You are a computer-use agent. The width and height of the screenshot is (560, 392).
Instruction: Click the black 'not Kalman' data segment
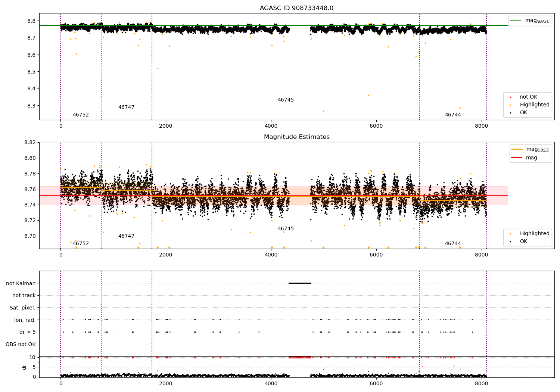point(300,283)
